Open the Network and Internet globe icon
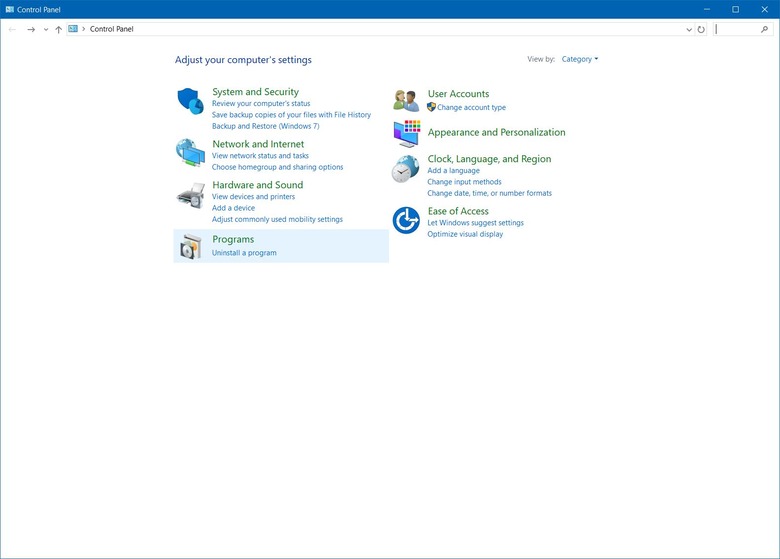 (190, 152)
